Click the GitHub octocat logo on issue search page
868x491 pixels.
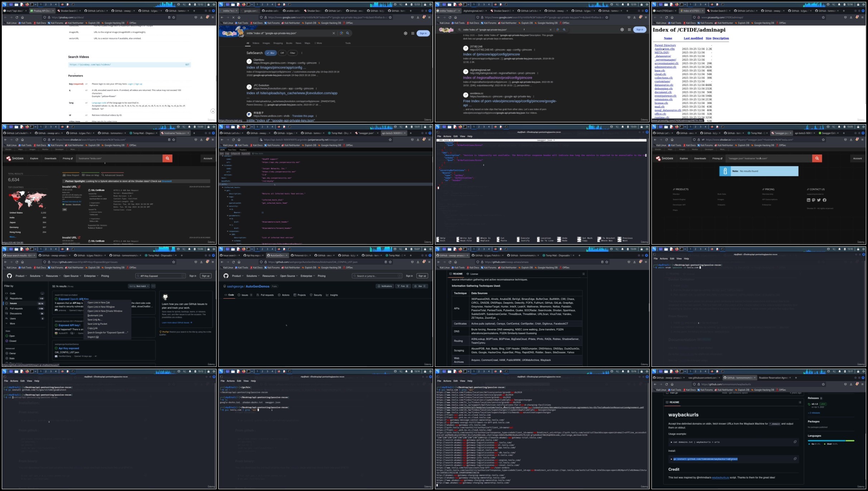9,276
